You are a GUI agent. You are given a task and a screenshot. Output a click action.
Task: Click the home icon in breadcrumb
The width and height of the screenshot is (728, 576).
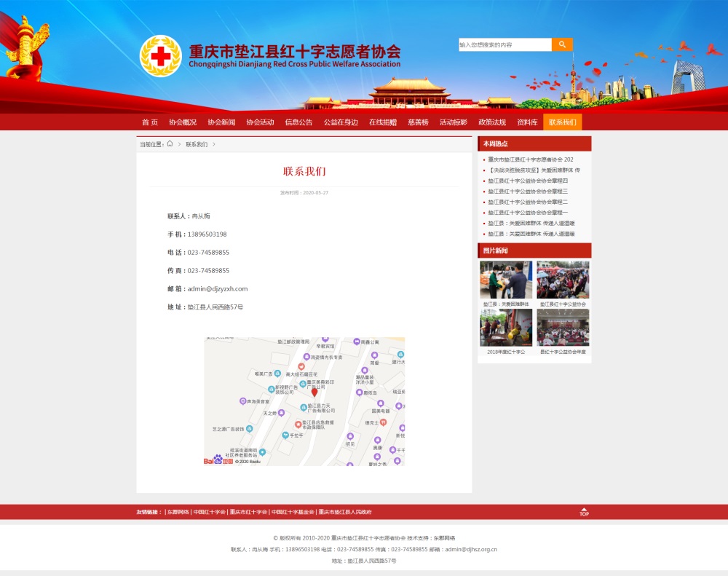pyautogui.click(x=170, y=143)
